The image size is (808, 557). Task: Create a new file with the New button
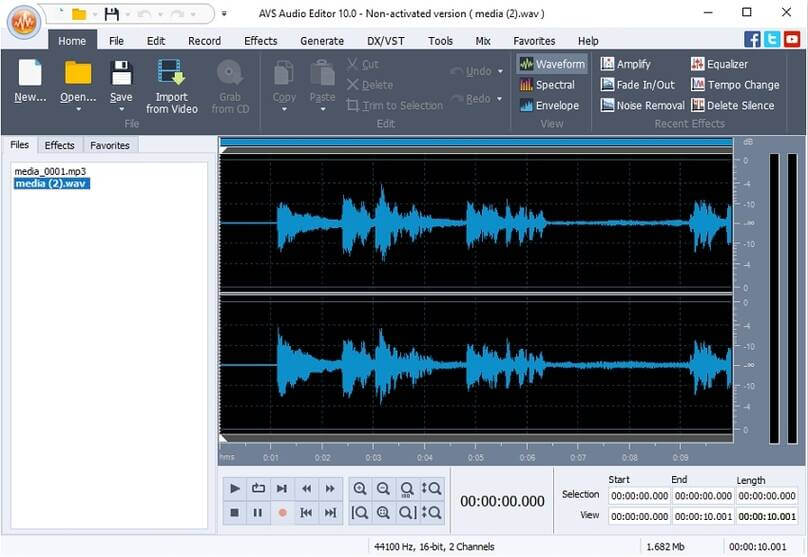[x=30, y=81]
